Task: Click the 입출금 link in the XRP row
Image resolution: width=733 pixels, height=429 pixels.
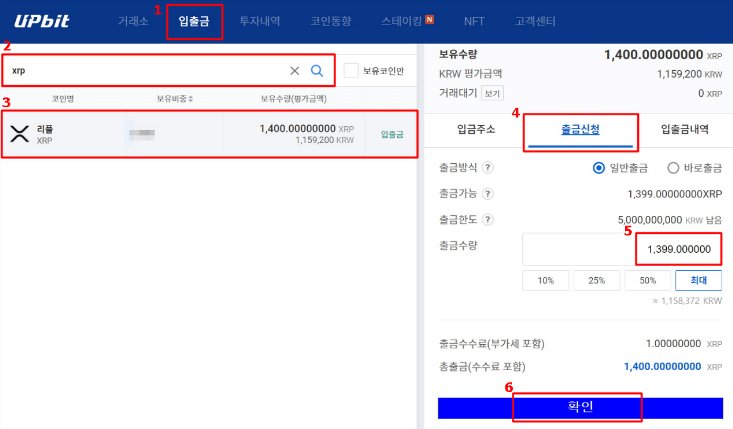Action: 392,135
